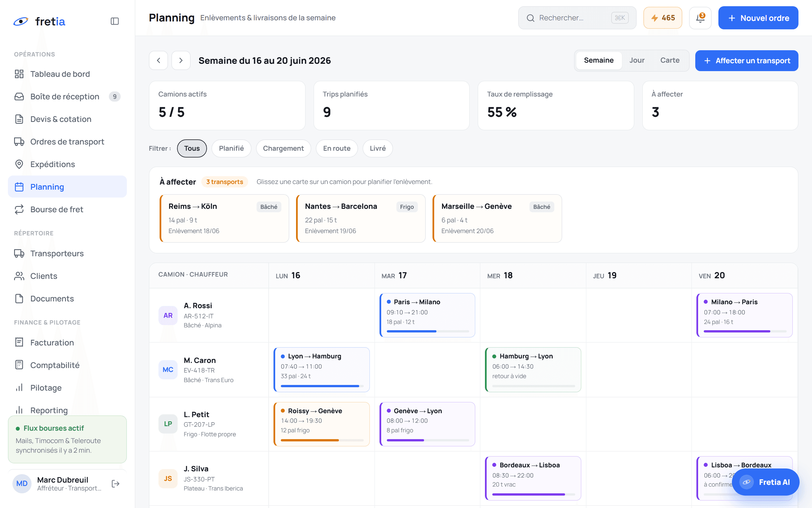Click the search magnifier icon
The width and height of the screenshot is (812, 508).
pos(530,18)
